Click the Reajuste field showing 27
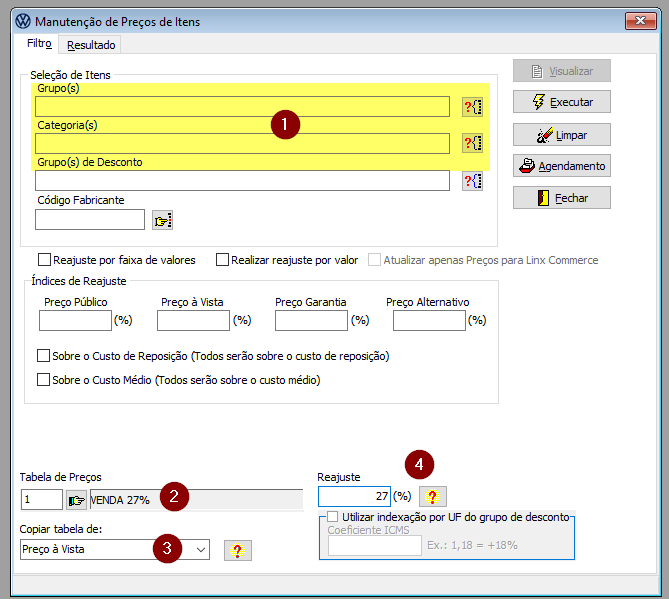669x599 pixels. (x=354, y=496)
